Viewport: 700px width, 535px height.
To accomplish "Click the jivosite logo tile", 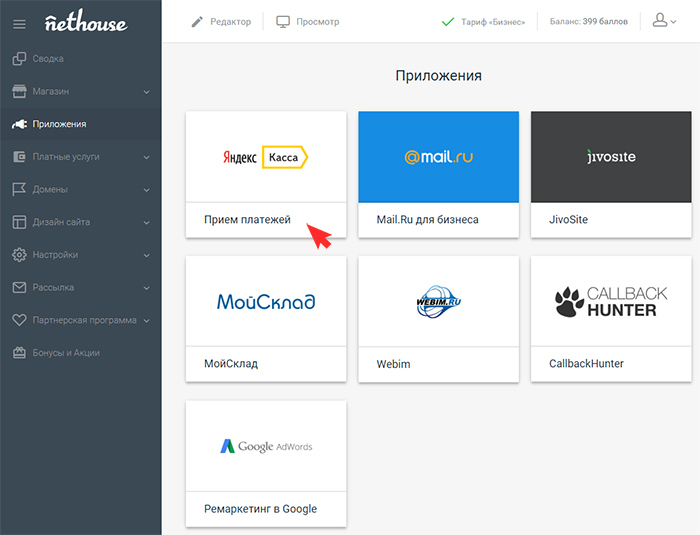I will point(611,157).
